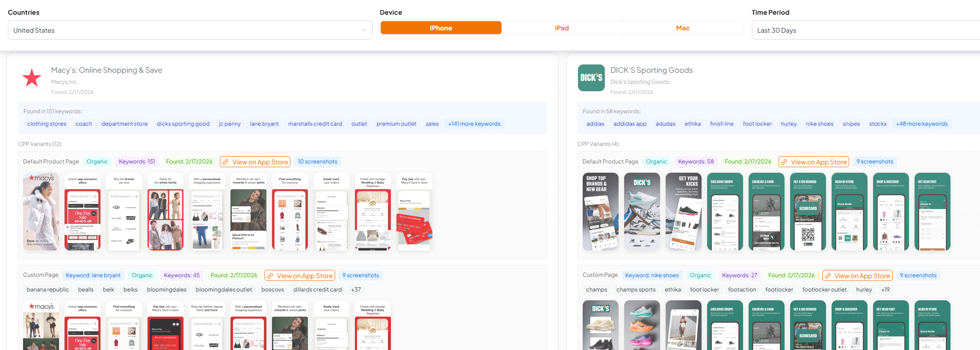Click link icon in lane bryant custom page button

click(x=271, y=276)
